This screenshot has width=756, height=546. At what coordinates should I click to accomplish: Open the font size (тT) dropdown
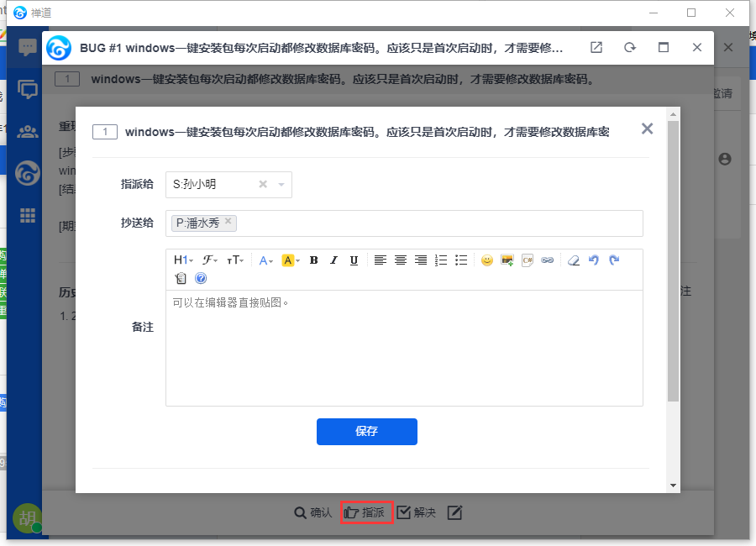[x=237, y=260]
